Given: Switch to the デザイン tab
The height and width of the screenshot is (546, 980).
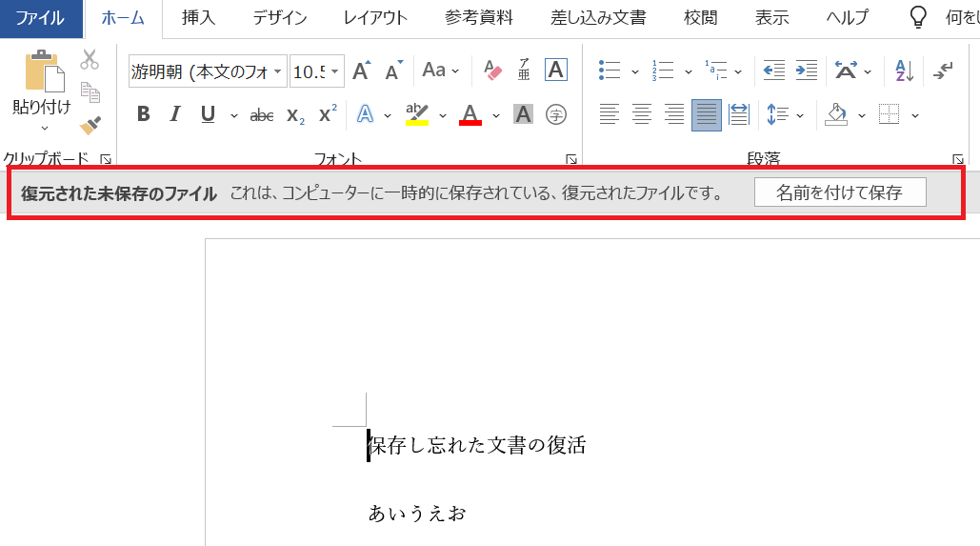Looking at the screenshot, I should coord(280,18).
